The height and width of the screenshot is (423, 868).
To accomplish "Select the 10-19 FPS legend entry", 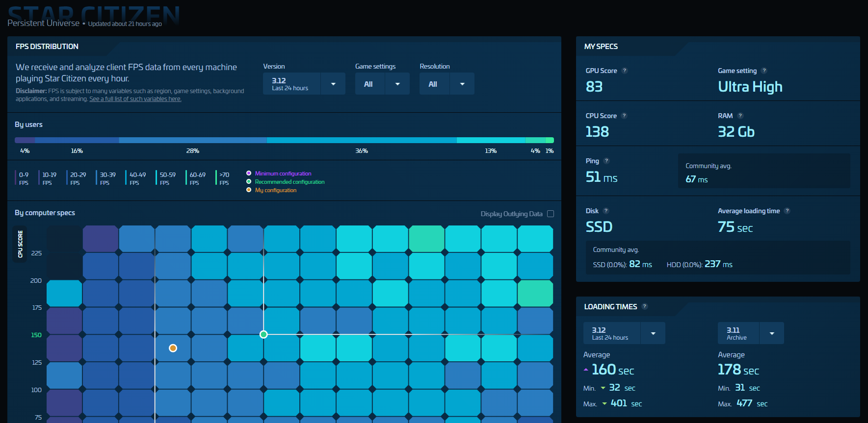I will point(48,178).
